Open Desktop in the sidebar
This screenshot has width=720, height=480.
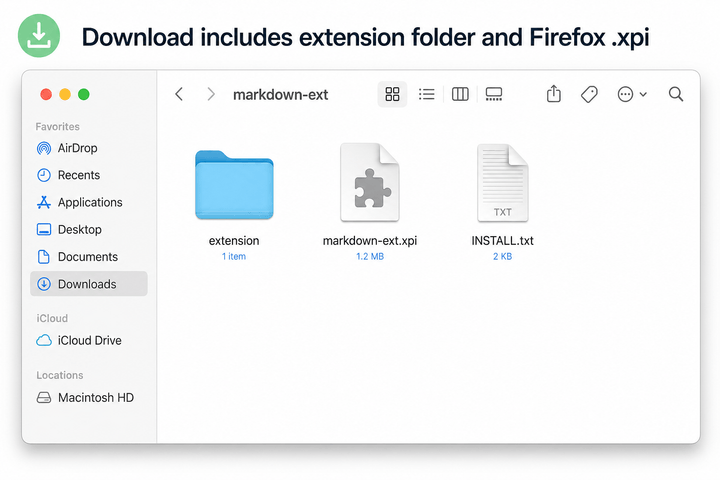coord(89,229)
